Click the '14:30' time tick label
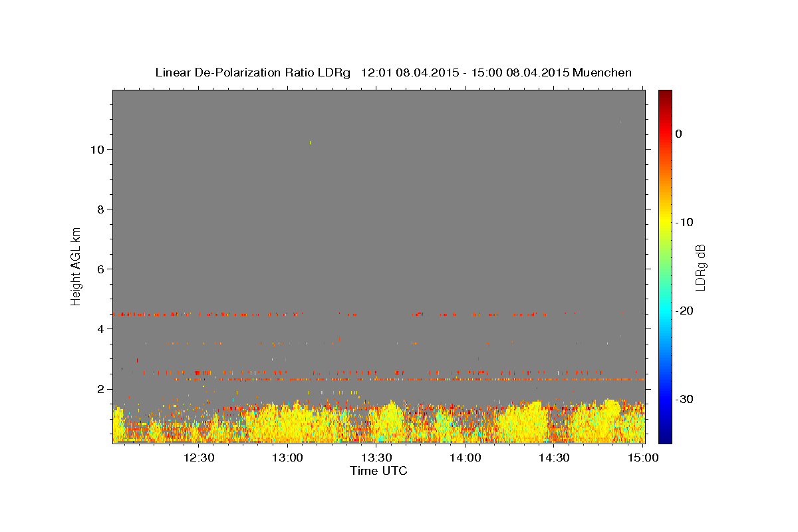Viewport: 798px width, 532px height. tap(553, 458)
